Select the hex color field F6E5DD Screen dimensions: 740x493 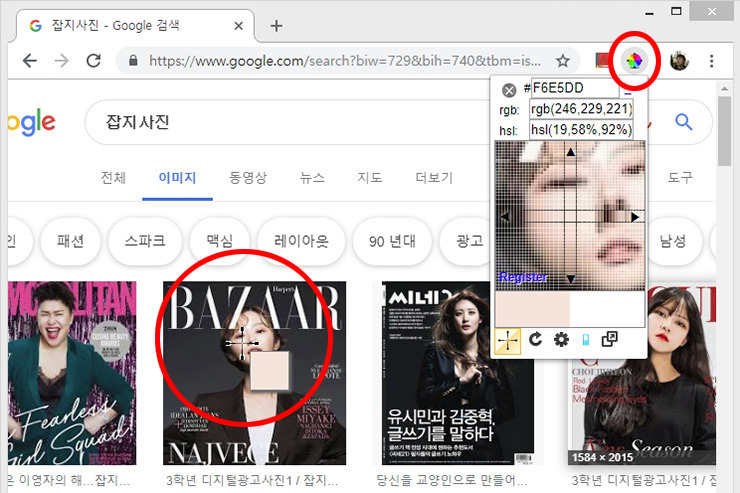tap(575, 88)
